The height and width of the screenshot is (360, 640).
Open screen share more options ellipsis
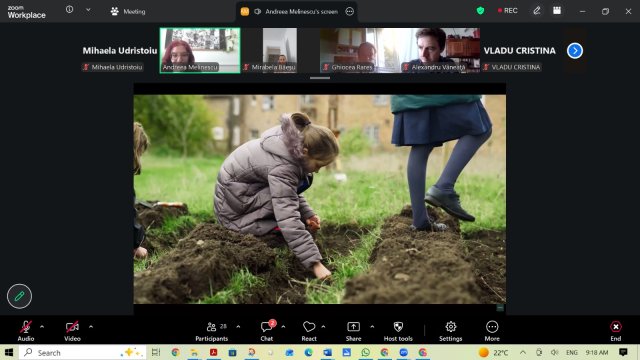[349, 11]
